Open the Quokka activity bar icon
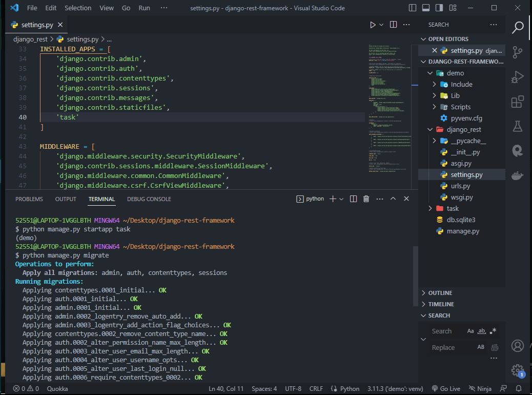Image resolution: width=532 pixels, height=395 pixels. coord(518,150)
